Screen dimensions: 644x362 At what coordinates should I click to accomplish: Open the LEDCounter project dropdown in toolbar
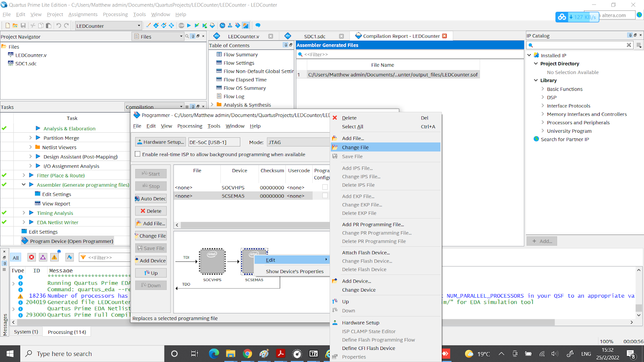[108, 26]
